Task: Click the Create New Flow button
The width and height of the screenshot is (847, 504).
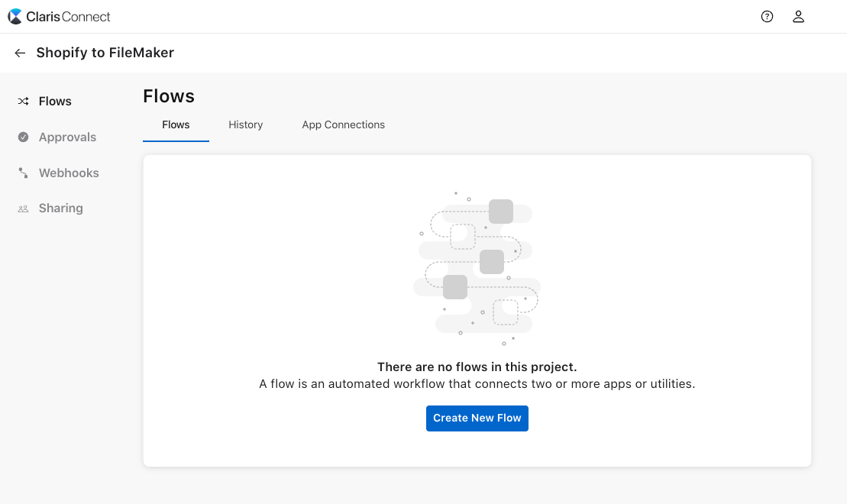Action: point(477,418)
